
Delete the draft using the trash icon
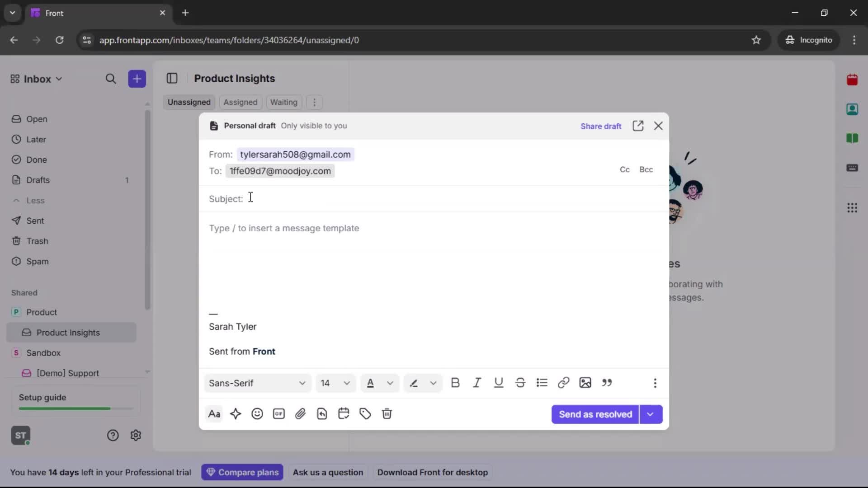click(x=387, y=414)
